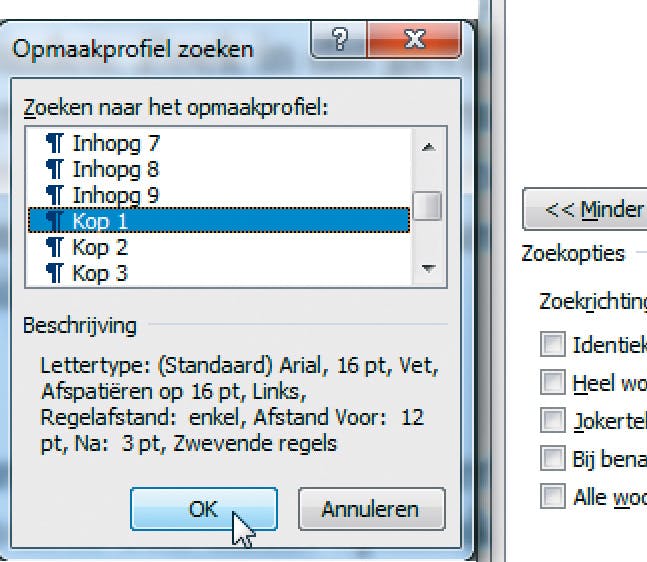Select Inhopg 7 style in list
The image size is (647, 562).
116,144
